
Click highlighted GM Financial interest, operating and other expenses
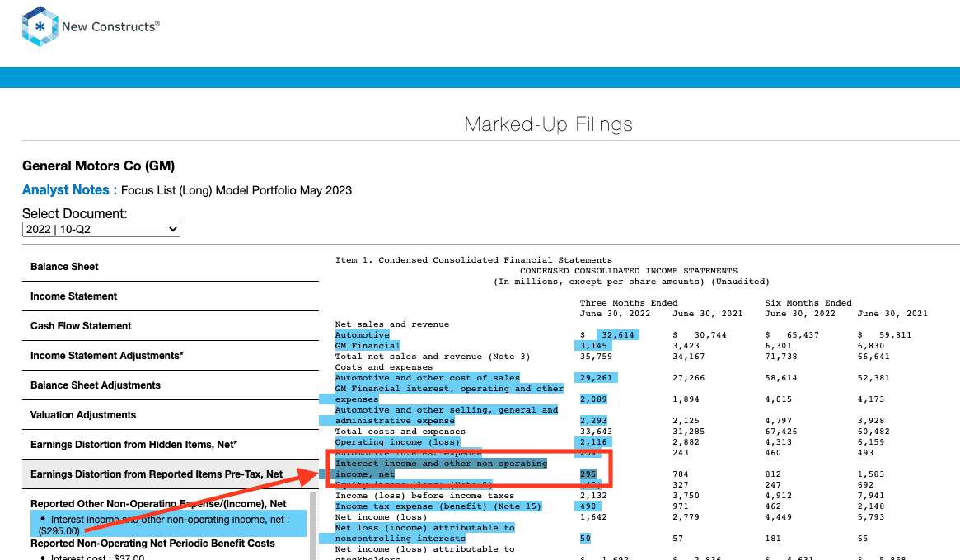click(x=449, y=394)
